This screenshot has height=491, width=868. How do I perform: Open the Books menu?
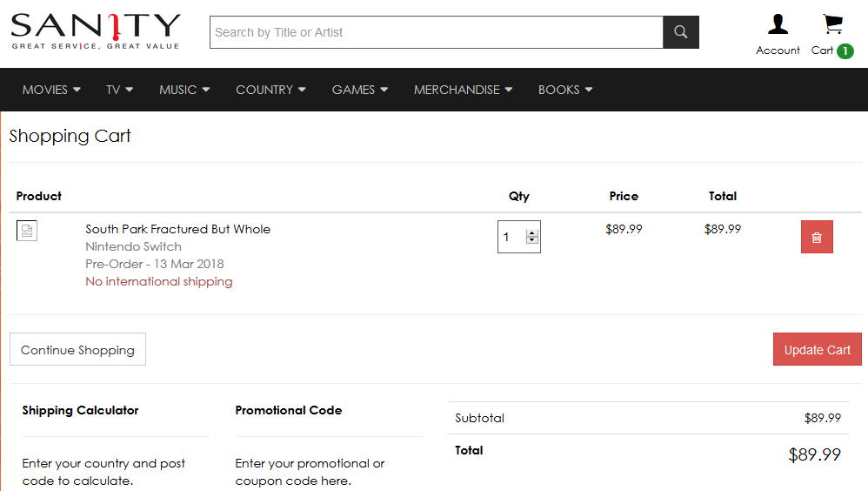pyautogui.click(x=565, y=90)
